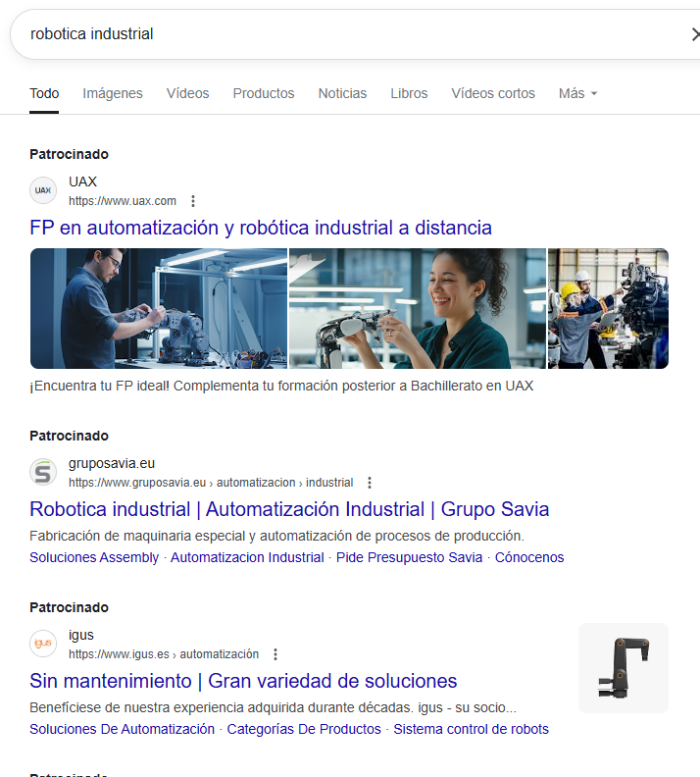This screenshot has height=777, width=700.
Task: Expand the Más dropdown menu
Action: (x=577, y=93)
